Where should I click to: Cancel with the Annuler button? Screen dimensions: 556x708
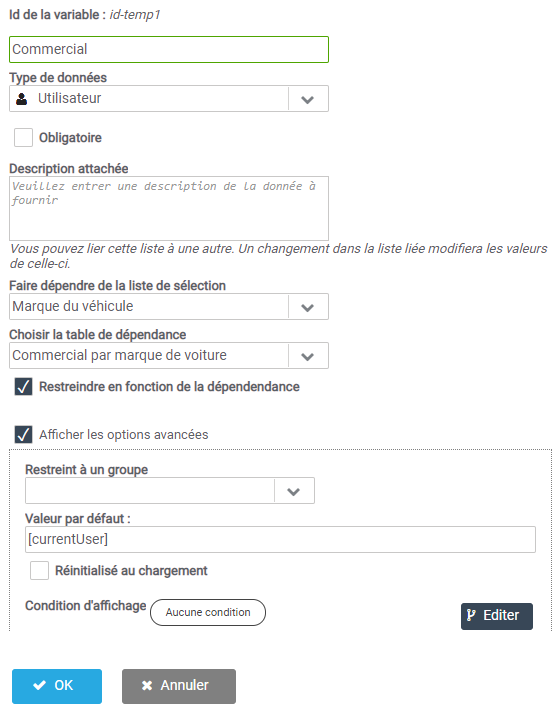[x=179, y=686]
